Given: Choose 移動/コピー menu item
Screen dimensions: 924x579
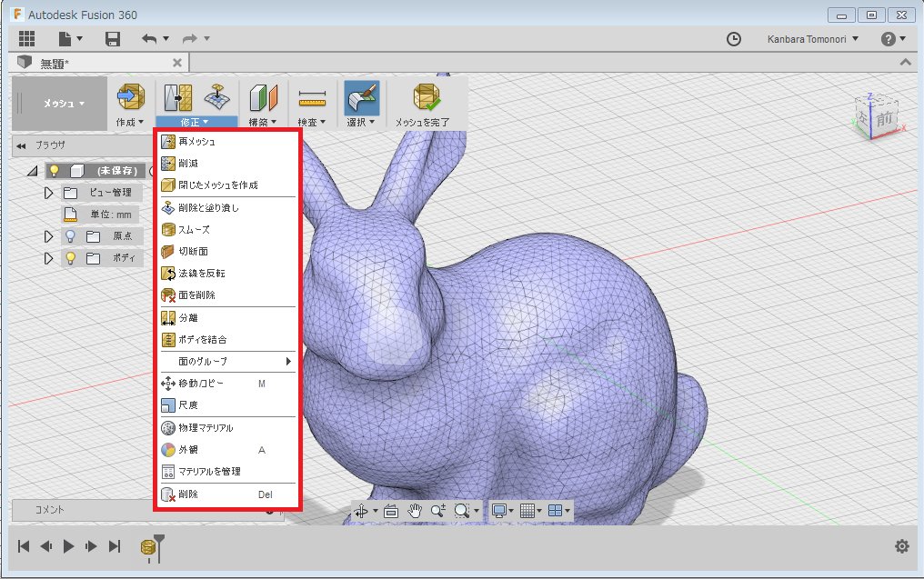Looking at the screenshot, I should pyautogui.click(x=227, y=384).
